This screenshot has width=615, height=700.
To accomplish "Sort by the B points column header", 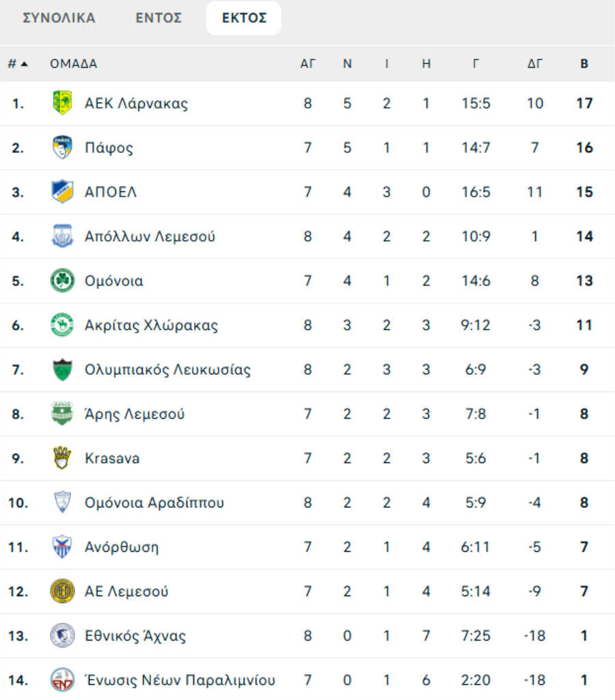I will click(x=584, y=64).
